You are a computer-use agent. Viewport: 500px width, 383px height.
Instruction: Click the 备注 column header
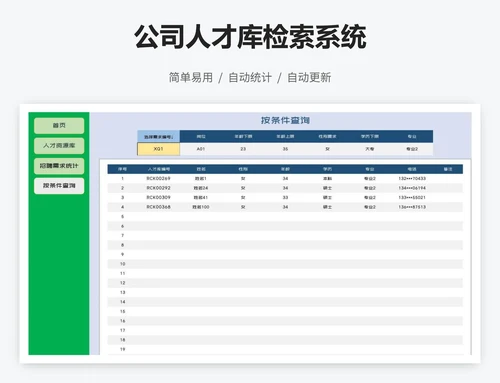pyautogui.click(x=448, y=169)
